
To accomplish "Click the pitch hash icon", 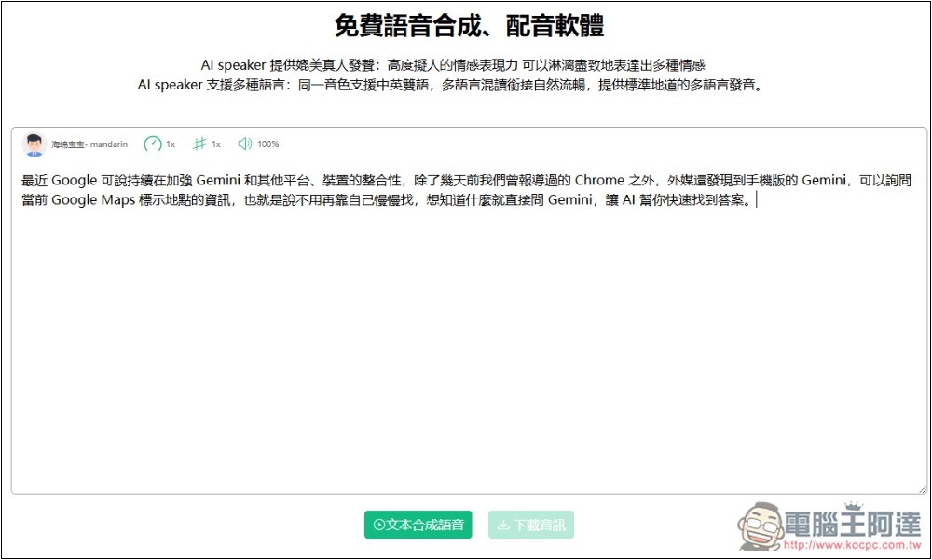I will [199, 143].
